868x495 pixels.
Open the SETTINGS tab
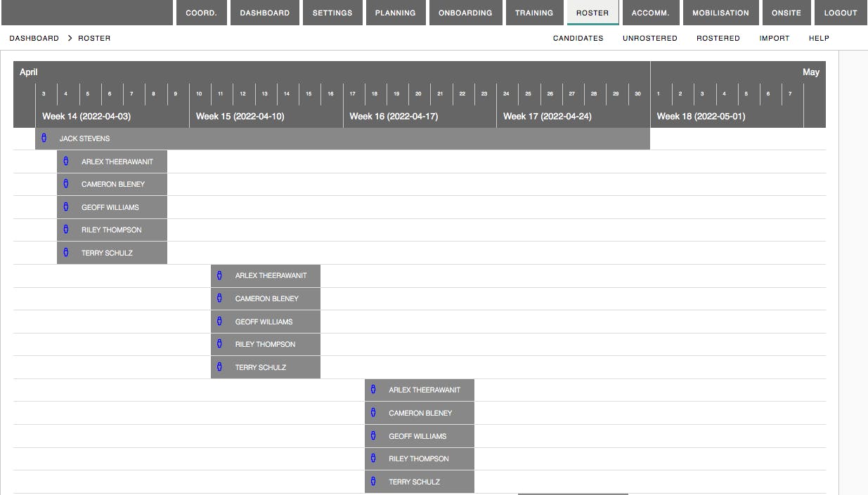[332, 13]
